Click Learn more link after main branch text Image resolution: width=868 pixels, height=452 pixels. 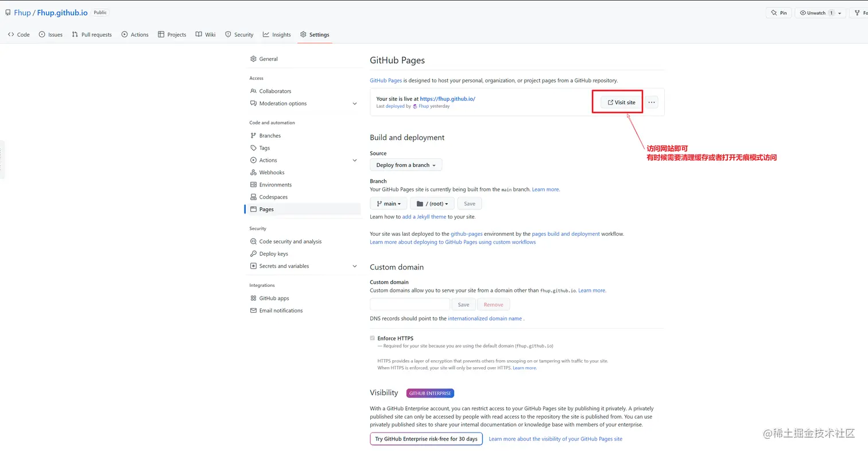tap(545, 189)
